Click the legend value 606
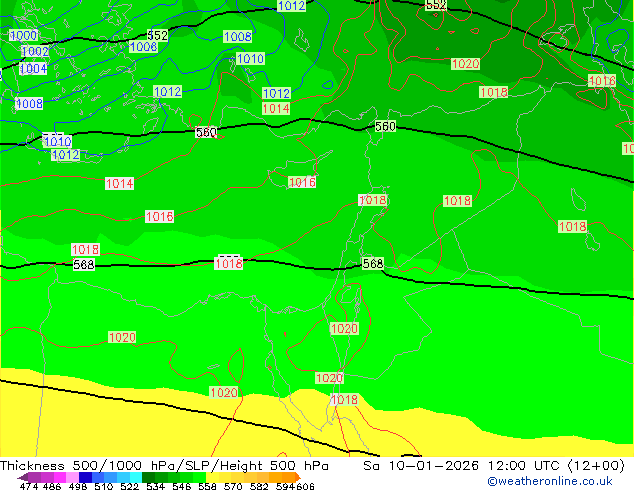 (x=305, y=486)
